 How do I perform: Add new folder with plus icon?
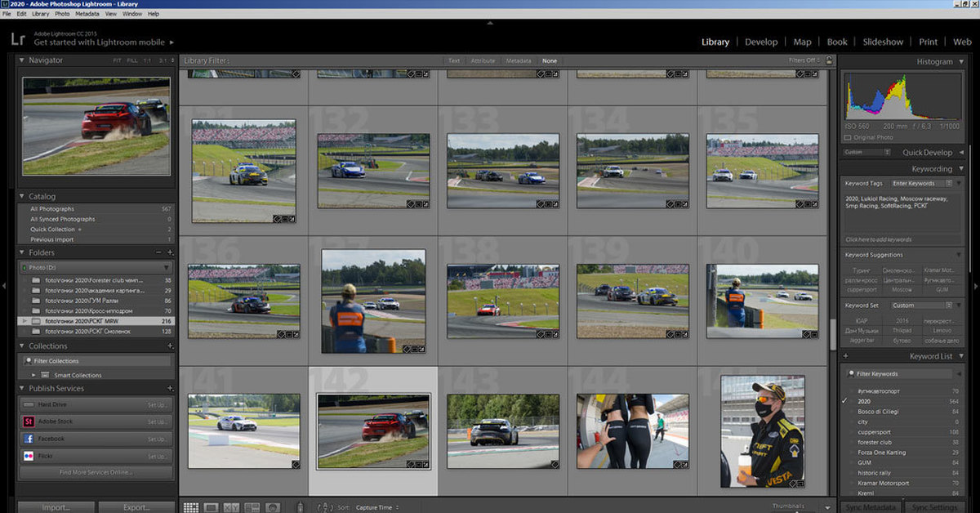(x=170, y=252)
